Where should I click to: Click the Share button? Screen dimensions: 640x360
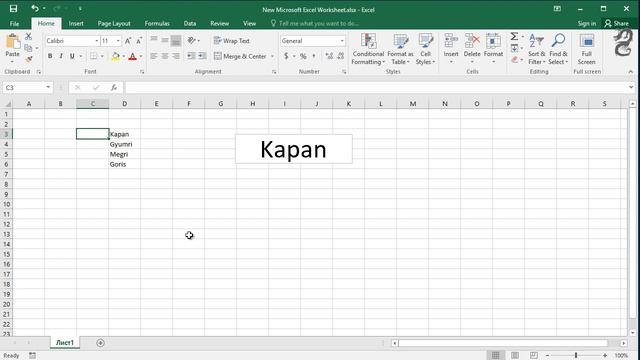tap(617, 24)
